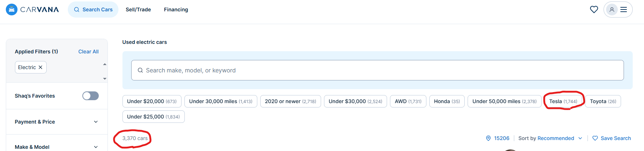Expand the Payment & Price section

pyautogui.click(x=96, y=122)
